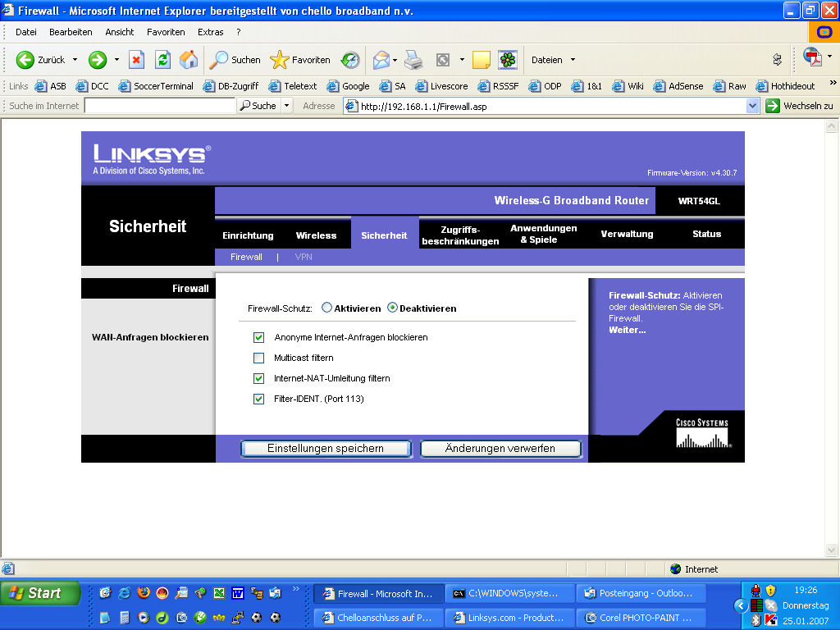This screenshot has width=840, height=630.
Task: Go back with the Zurück arrow button
Action: click(x=40, y=59)
